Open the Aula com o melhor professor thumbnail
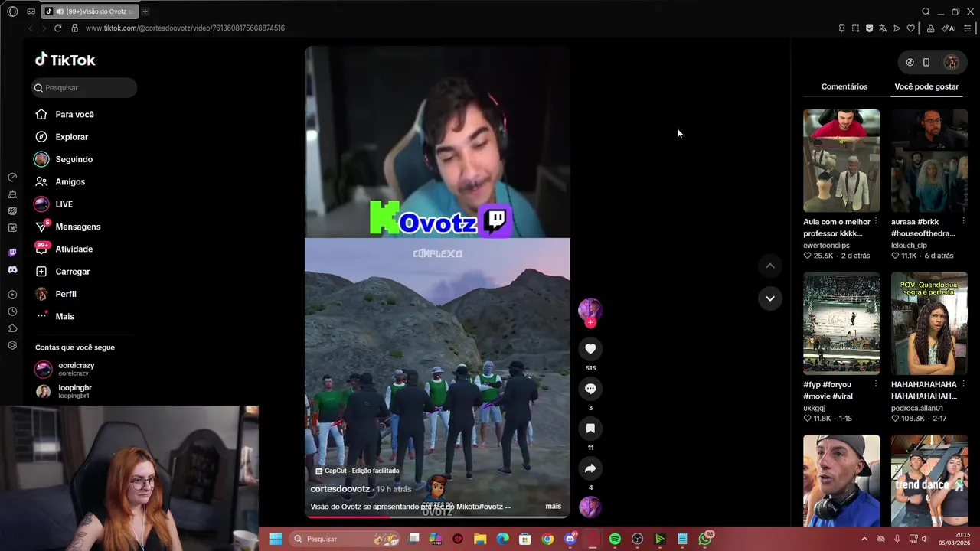This screenshot has height=551, width=980. coord(841,161)
